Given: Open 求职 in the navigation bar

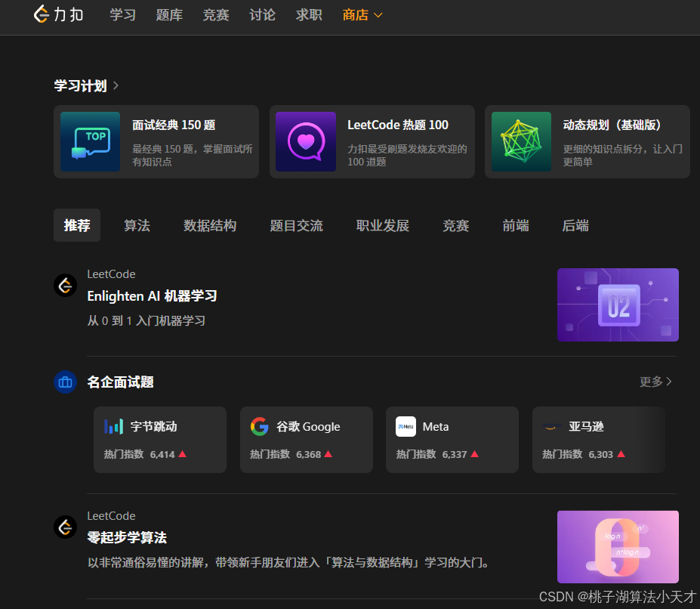Looking at the screenshot, I should point(309,15).
